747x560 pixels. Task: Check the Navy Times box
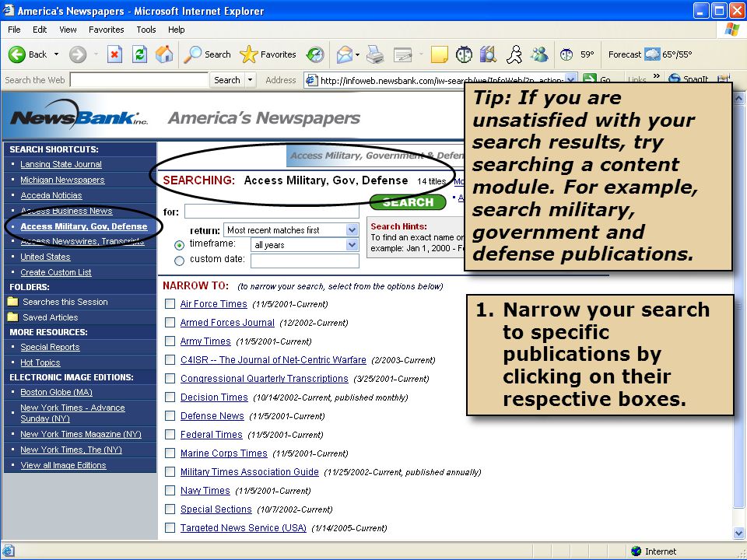170,491
